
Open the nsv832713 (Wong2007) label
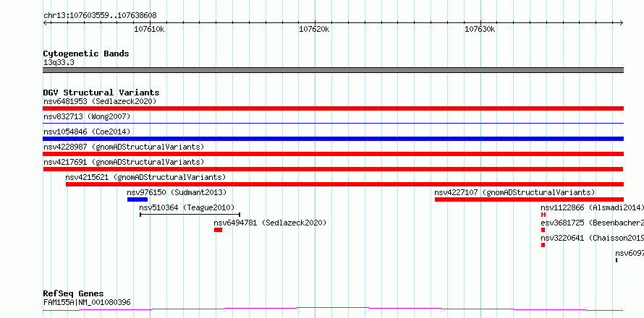click(x=87, y=116)
